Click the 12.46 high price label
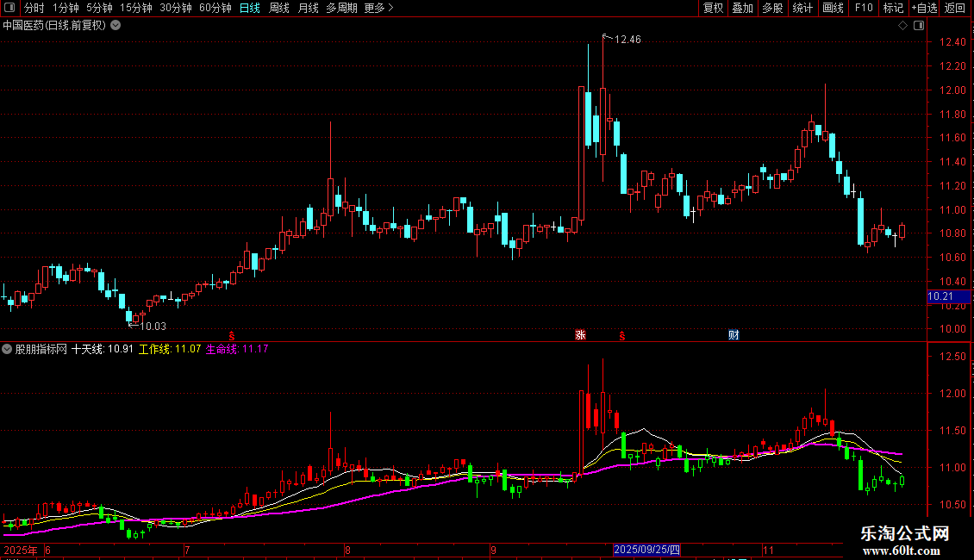This screenshot has height=560, width=974. click(x=627, y=40)
